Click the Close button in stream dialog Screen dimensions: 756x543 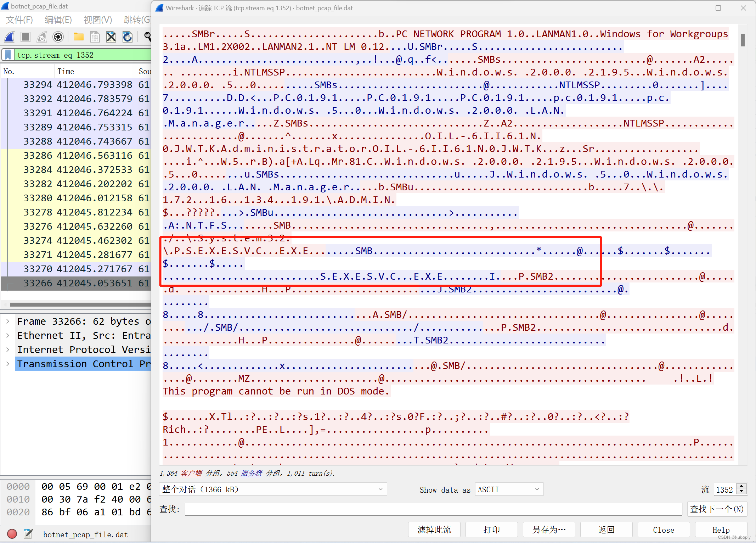(664, 530)
